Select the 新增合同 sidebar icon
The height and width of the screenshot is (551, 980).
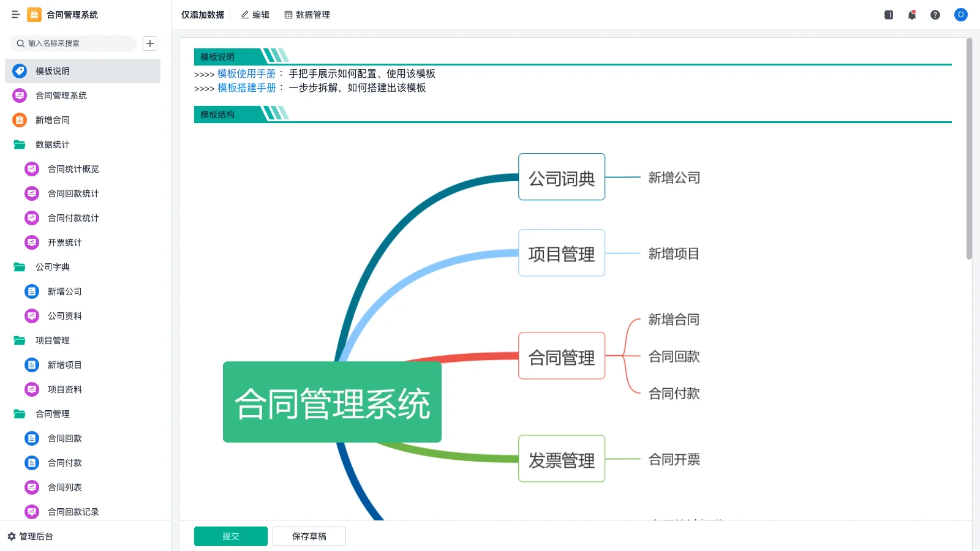point(19,120)
